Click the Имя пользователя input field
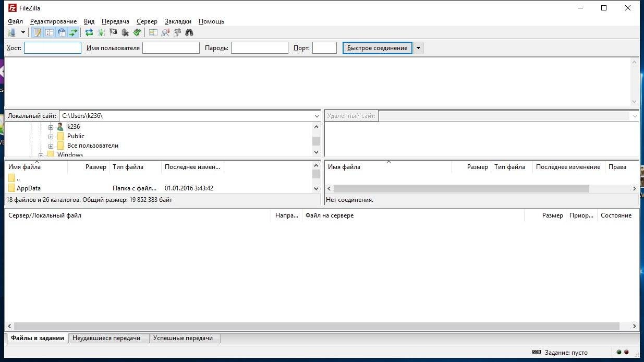Screen dimensions: 644x362 point(171,48)
